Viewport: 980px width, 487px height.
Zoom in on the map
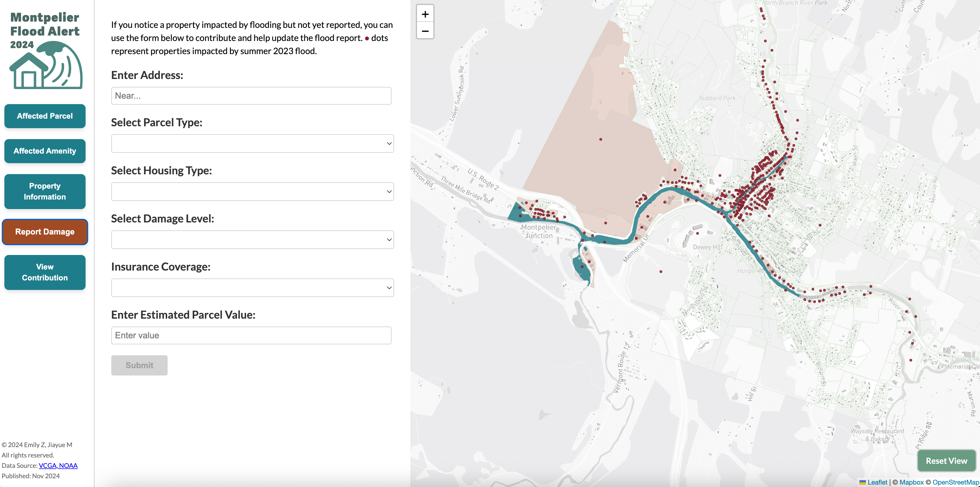click(425, 14)
